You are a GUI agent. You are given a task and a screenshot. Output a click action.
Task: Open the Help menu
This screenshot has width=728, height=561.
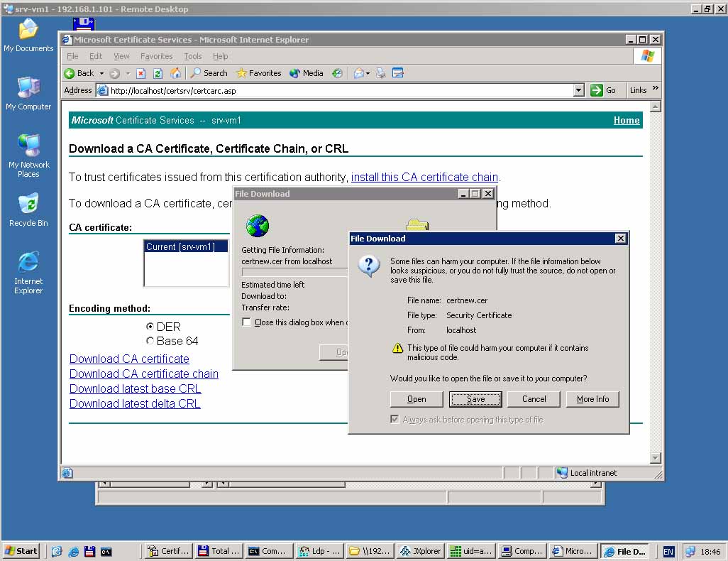pos(220,56)
